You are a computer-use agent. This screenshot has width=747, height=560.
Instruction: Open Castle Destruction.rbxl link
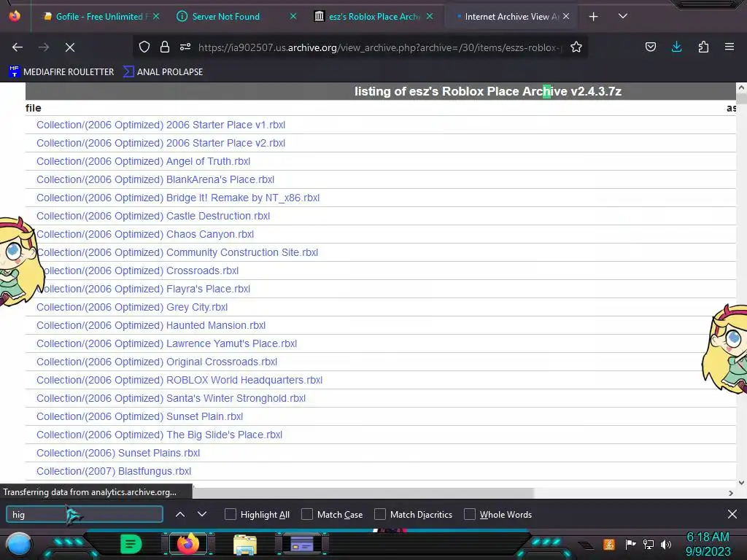coord(153,216)
